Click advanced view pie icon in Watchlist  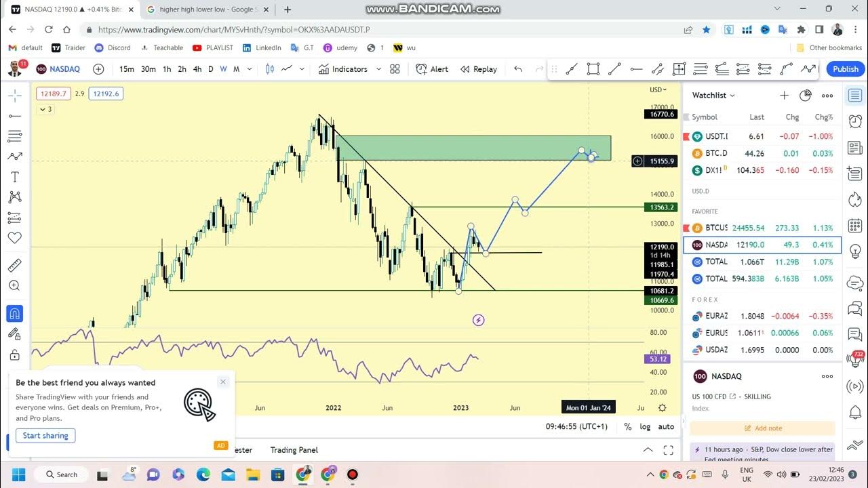click(x=806, y=96)
